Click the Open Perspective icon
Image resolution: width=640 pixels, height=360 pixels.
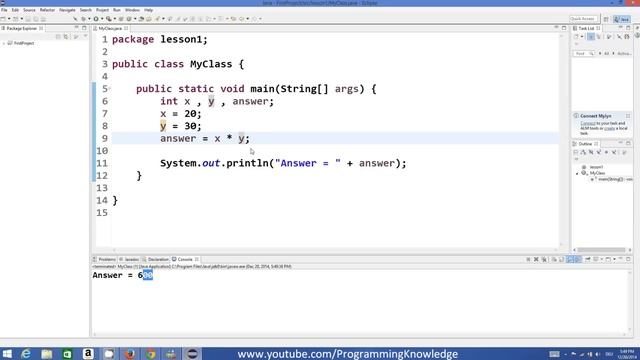[606, 19]
